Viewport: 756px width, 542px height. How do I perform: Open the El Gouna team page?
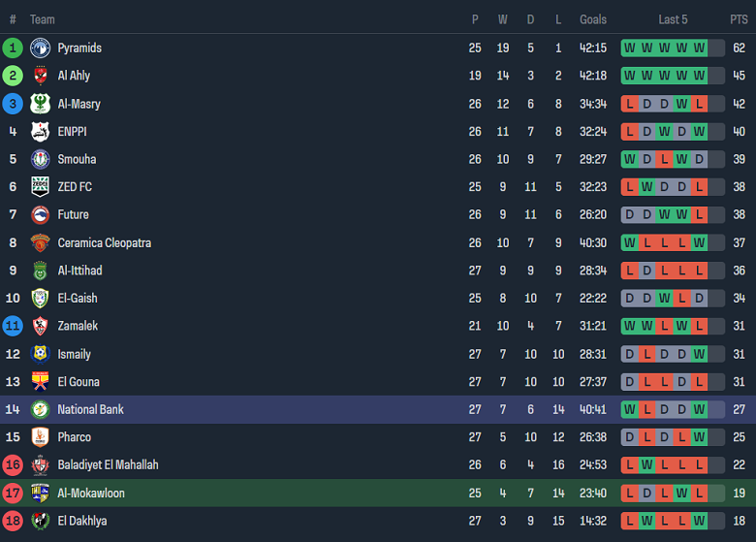click(79, 382)
